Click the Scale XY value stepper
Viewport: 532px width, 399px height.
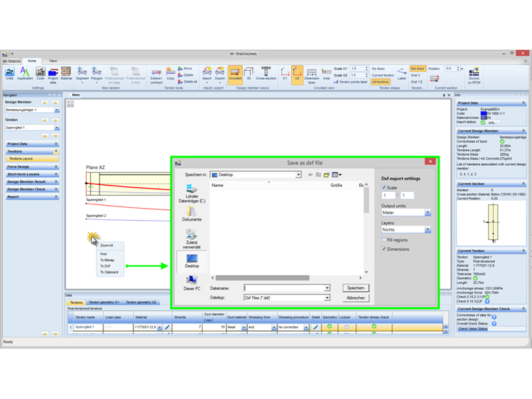(x=366, y=69)
